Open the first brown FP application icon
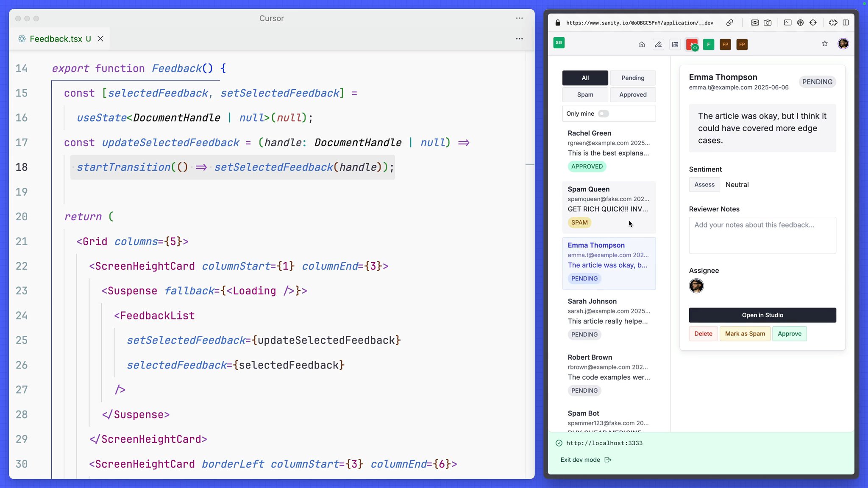 coord(725,44)
